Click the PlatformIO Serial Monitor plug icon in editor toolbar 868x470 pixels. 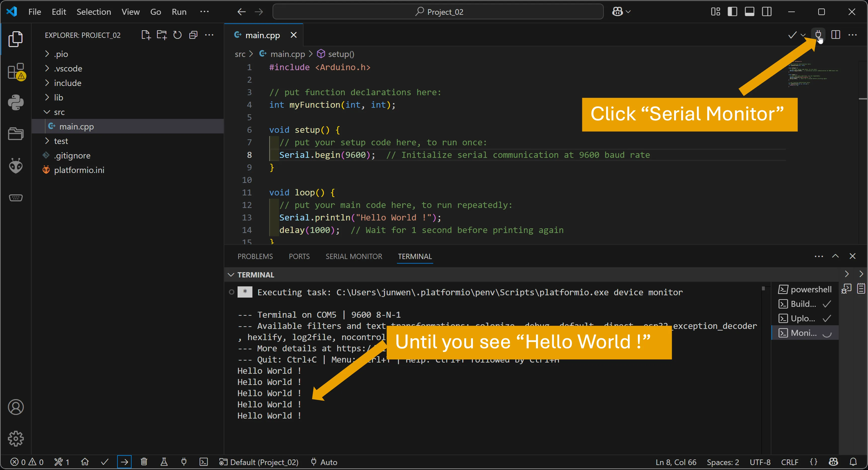[x=818, y=35]
